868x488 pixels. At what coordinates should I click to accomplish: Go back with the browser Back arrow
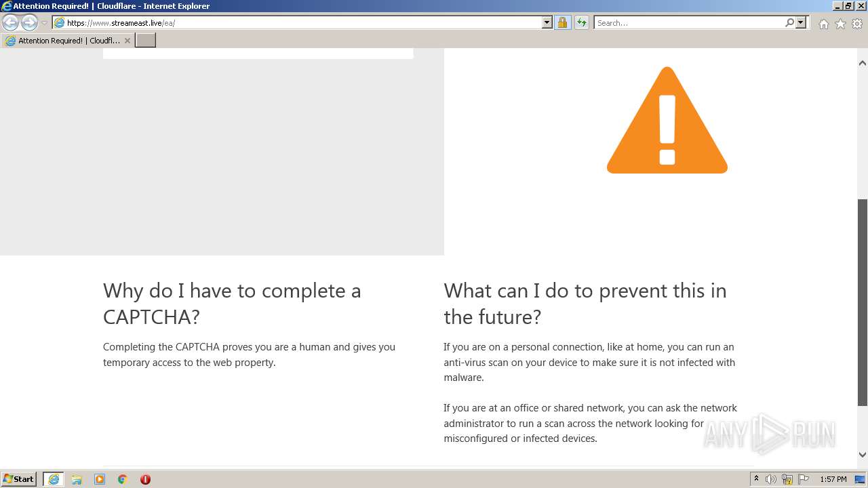pyautogui.click(x=11, y=22)
